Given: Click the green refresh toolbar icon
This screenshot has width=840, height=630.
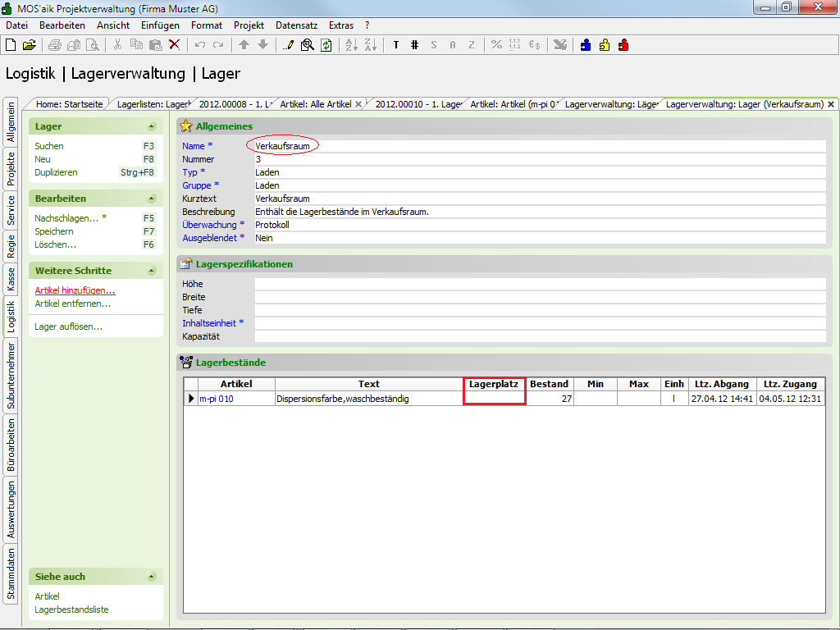Looking at the screenshot, I should [x=326, y=44].
